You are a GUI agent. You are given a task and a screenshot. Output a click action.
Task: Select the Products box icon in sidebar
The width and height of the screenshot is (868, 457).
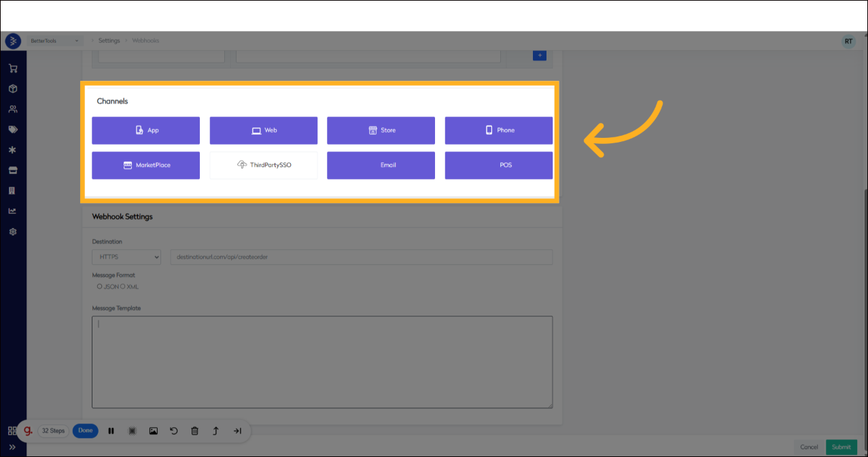(x=13, y=88)
